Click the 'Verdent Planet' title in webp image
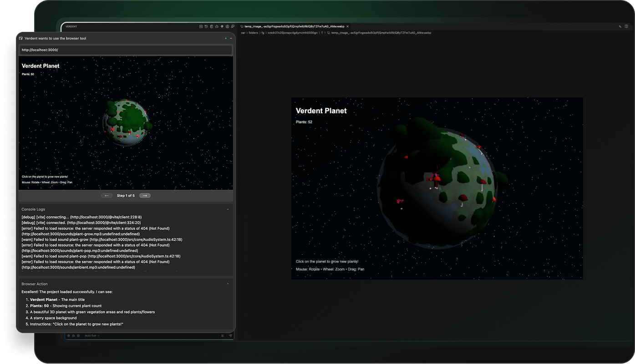 point(321,111)
